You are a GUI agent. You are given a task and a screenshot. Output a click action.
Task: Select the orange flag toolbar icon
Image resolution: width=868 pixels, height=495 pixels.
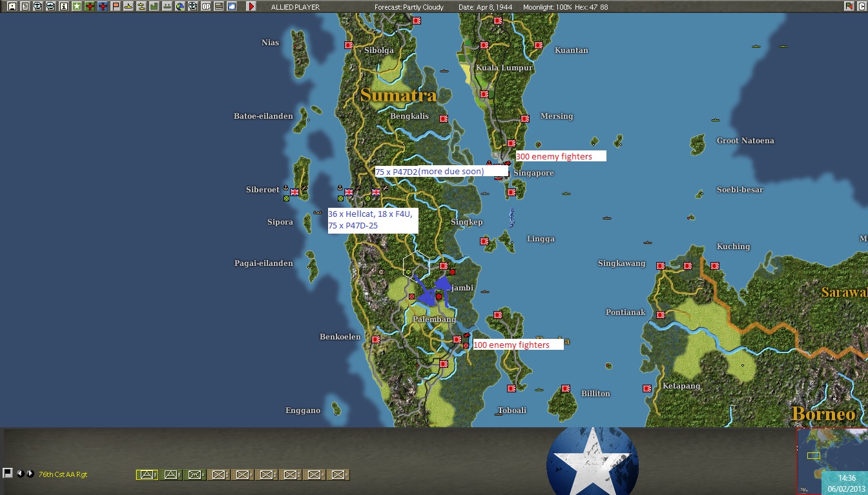click(x=116, y=6)
